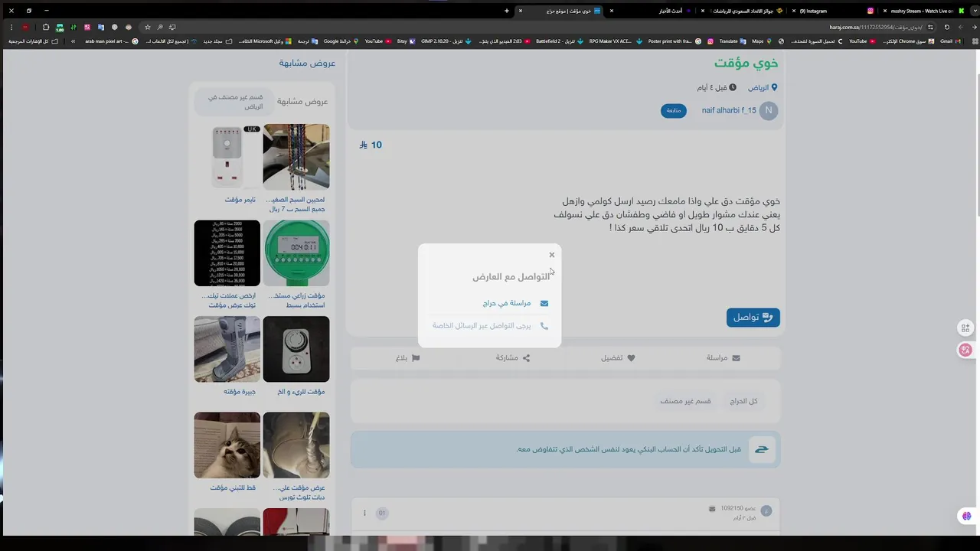Bookmark page with star icon

point(148,27)
